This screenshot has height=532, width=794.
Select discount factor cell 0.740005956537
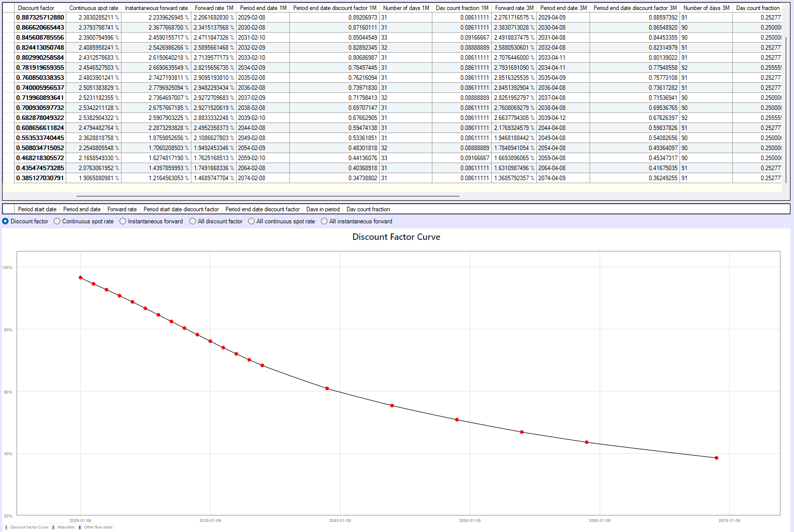(40, 88)
